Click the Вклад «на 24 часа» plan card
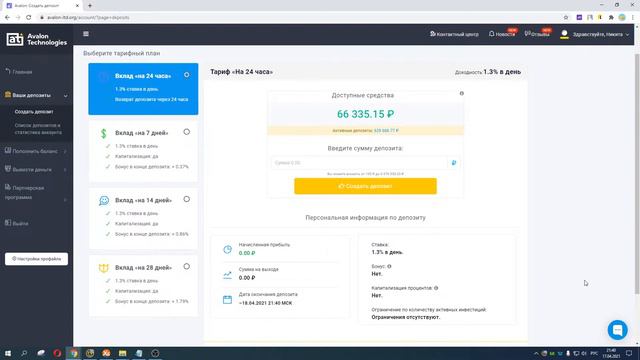The width and height of the screenshot is (640, 360). pos(143,89)
